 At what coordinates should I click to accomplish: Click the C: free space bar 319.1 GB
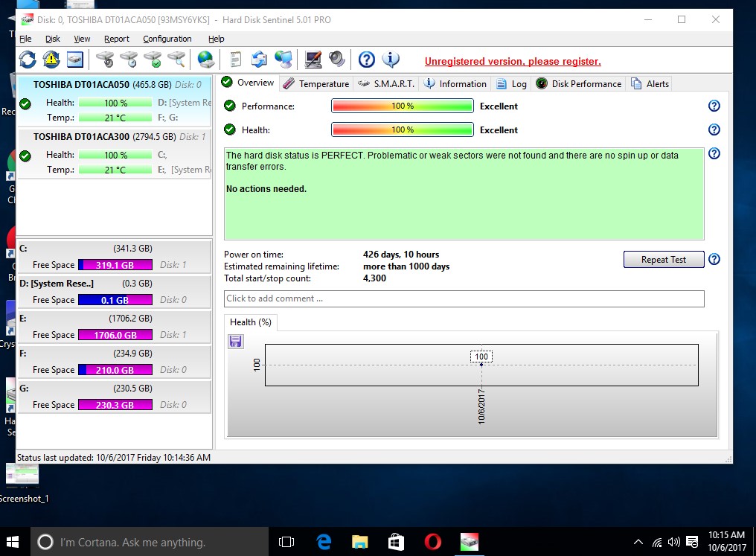115,265
